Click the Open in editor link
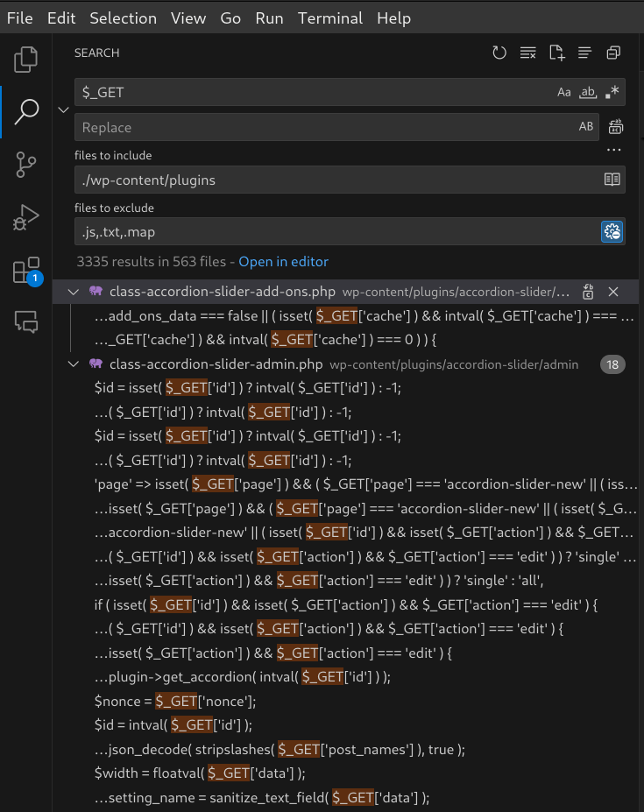 283,262
